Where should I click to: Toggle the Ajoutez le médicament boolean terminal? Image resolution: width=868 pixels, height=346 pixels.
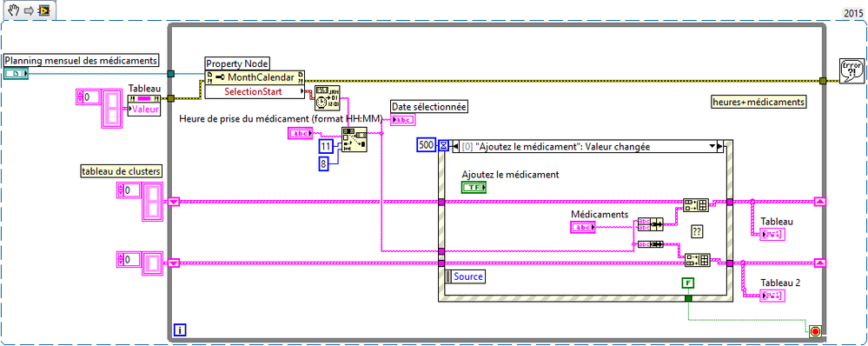coord(474,189)
